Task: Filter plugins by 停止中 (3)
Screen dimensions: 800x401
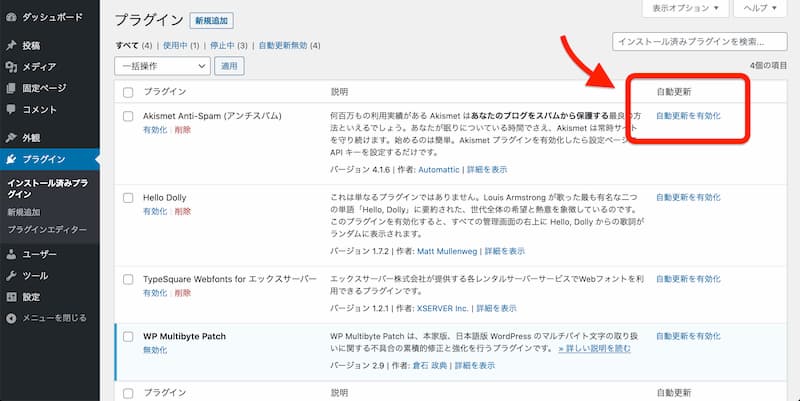Action: [x=229, y=45]
